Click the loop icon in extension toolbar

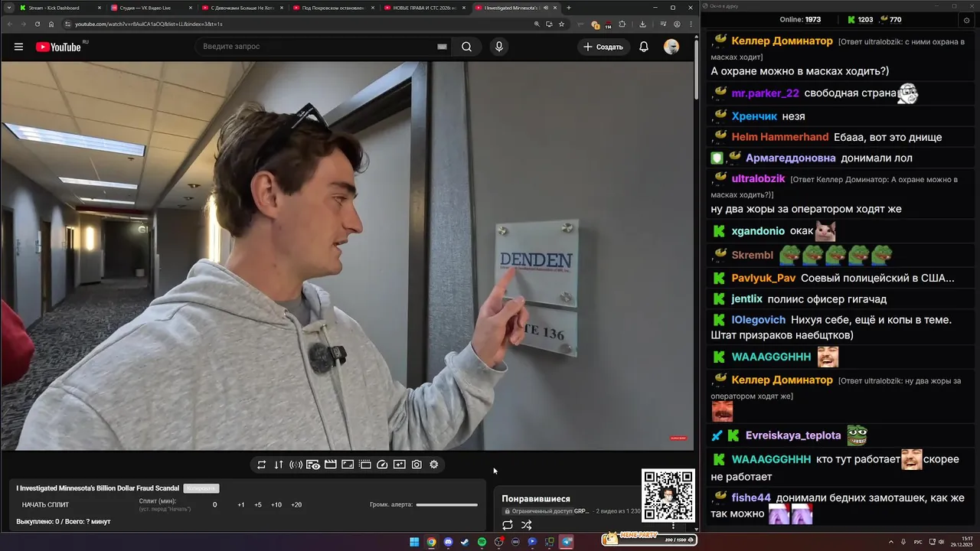[x=261, y=465]
